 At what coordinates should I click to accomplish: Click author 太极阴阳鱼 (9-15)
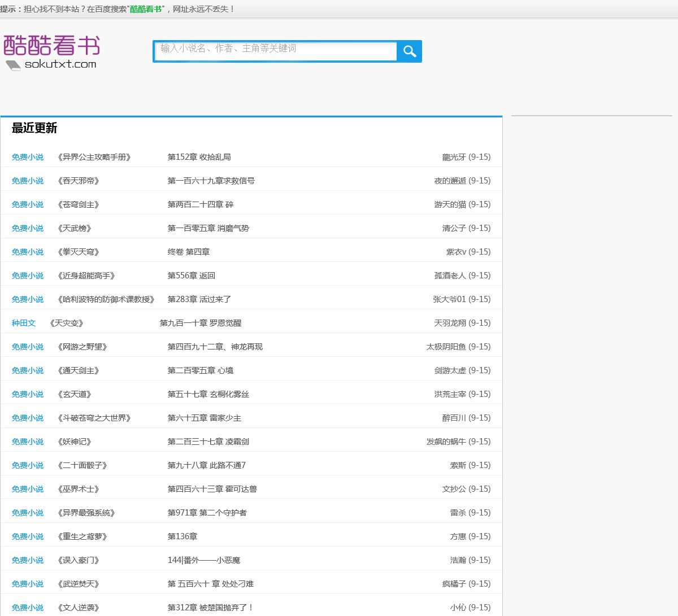click(459, 347)
